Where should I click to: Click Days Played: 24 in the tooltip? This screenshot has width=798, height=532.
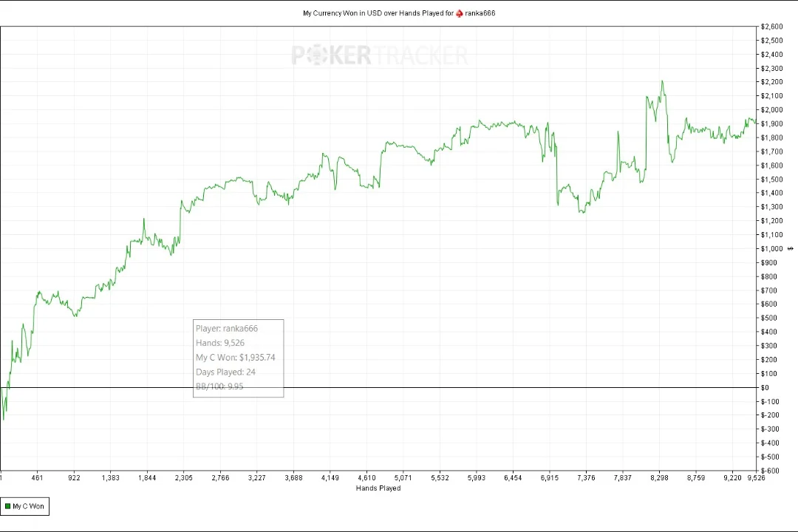(x=225, y=372)
